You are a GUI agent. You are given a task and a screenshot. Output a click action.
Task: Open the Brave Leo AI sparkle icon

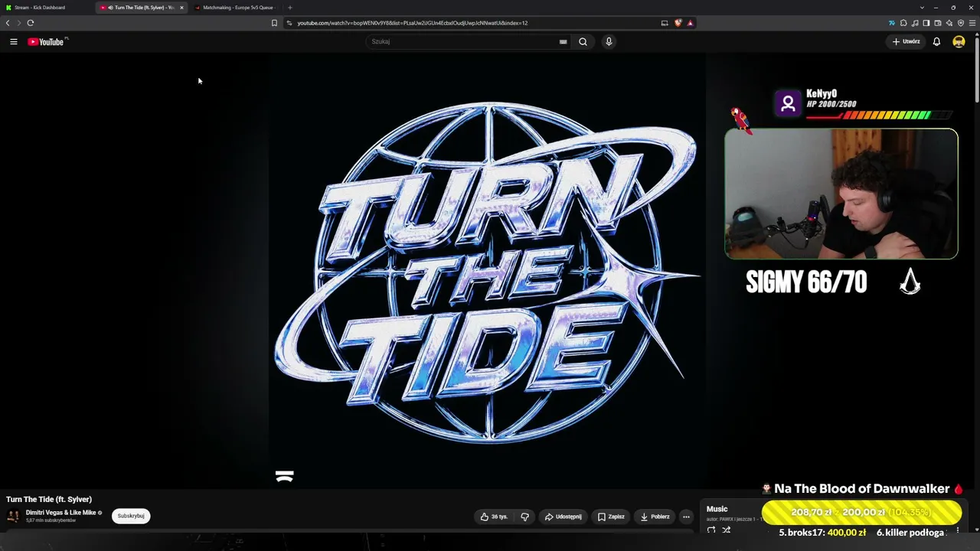(x=949, y=23)
